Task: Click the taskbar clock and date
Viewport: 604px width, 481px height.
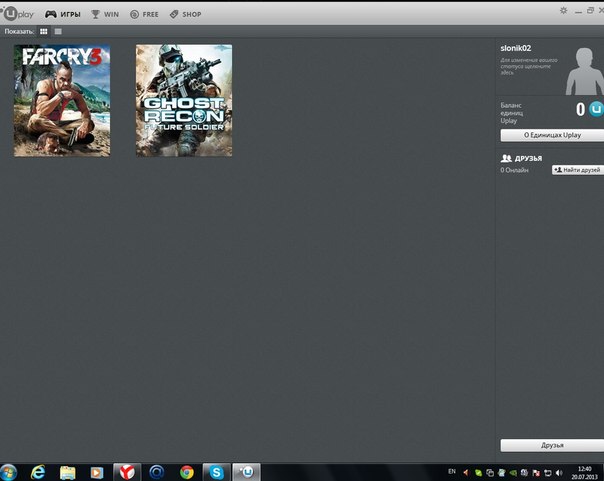Action: click(x=584, y=473)
